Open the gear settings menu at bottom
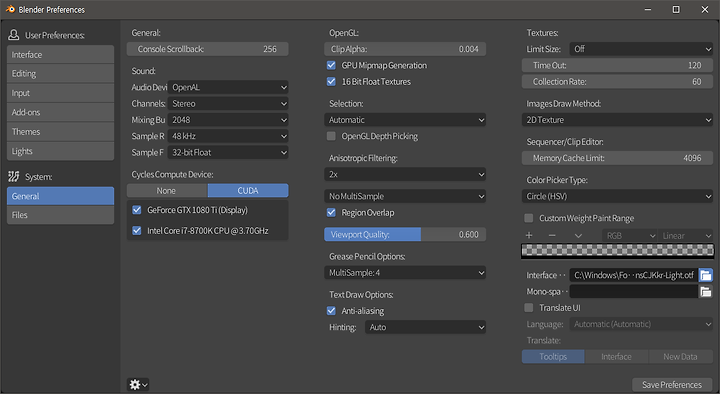 (x=138, y=384)
